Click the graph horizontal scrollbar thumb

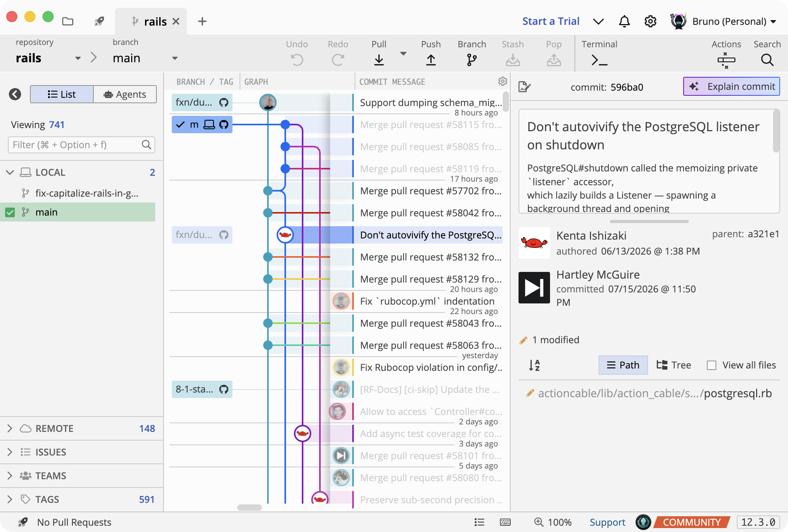coord(249,508)
